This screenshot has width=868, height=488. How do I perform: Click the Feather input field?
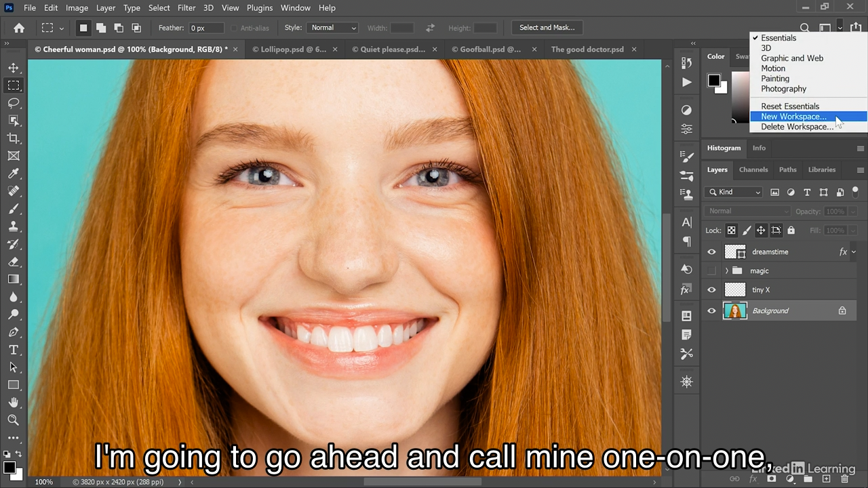[206, 28]
